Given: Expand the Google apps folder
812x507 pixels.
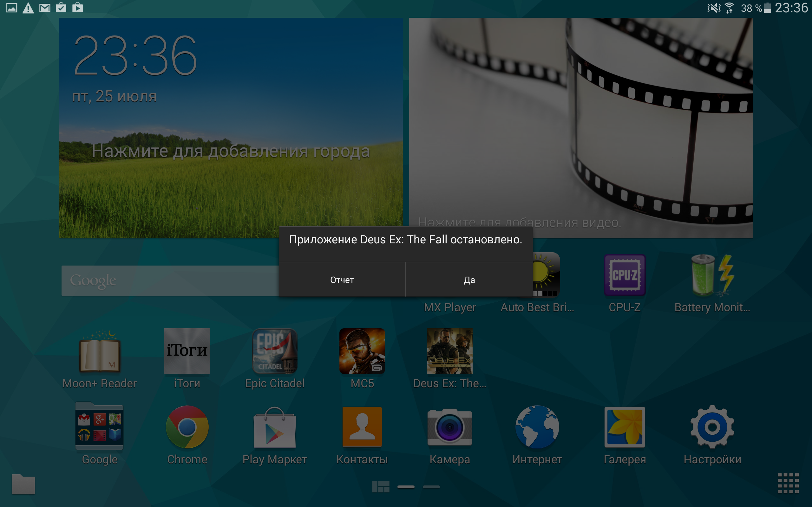Looking at the screenshot, I should point(100,427).
